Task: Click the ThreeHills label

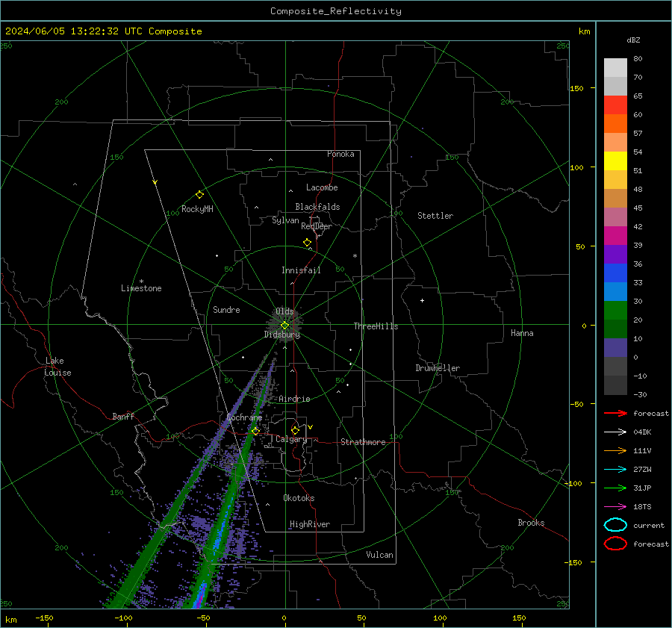Action: point(376,326)
